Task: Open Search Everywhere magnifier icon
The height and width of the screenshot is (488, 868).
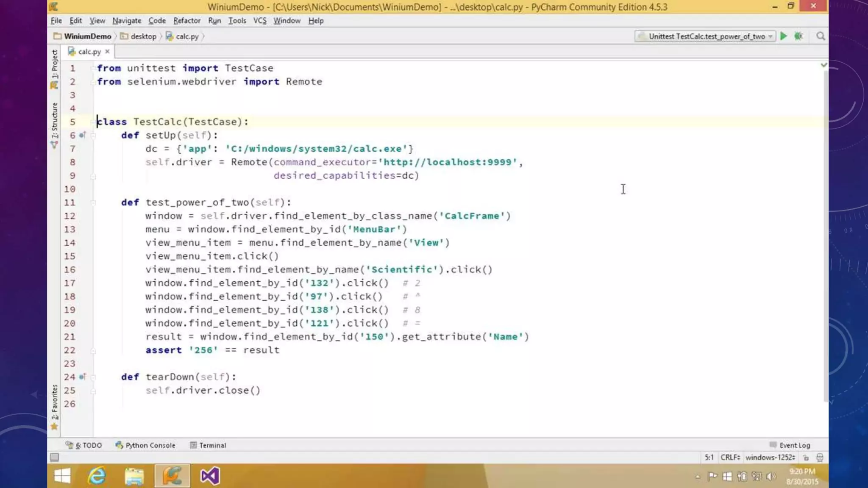Action: pyautogui.click(x=821, y=36)
